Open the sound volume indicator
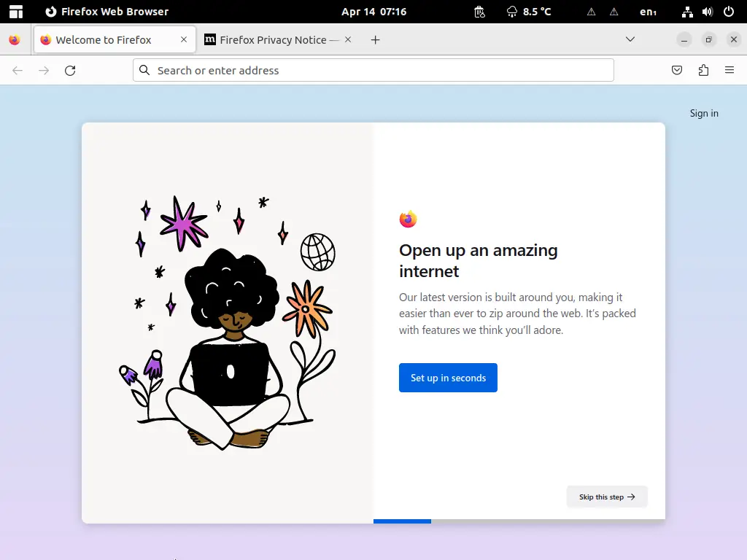 coord(708,12)
